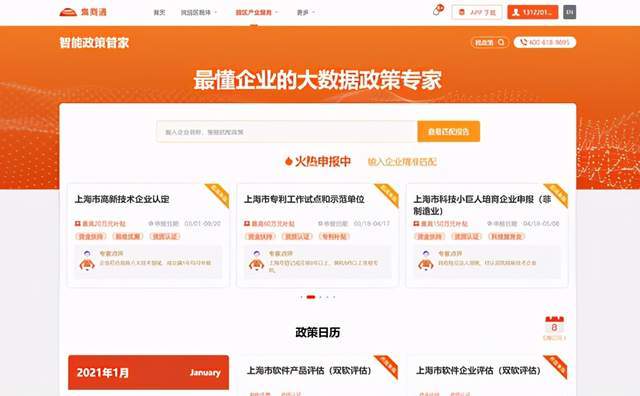Screen dimensions: 640x396
Task: Open the nav item right of 首页
Action: (196, 13)
